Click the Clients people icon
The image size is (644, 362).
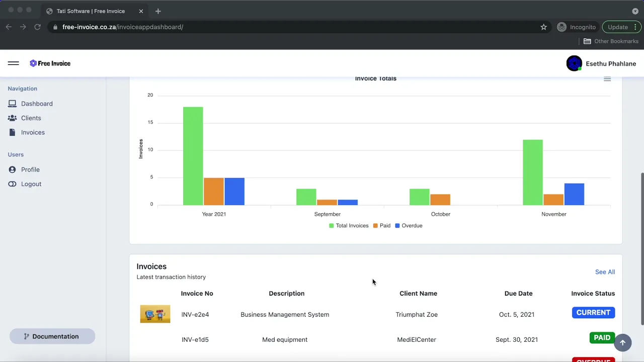tap(12, 118)
